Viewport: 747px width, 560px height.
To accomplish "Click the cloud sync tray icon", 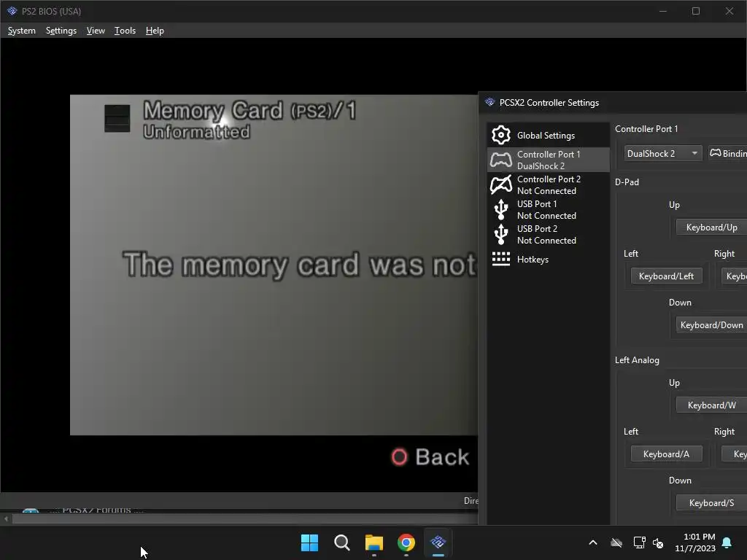I will [x=616, y=542].
